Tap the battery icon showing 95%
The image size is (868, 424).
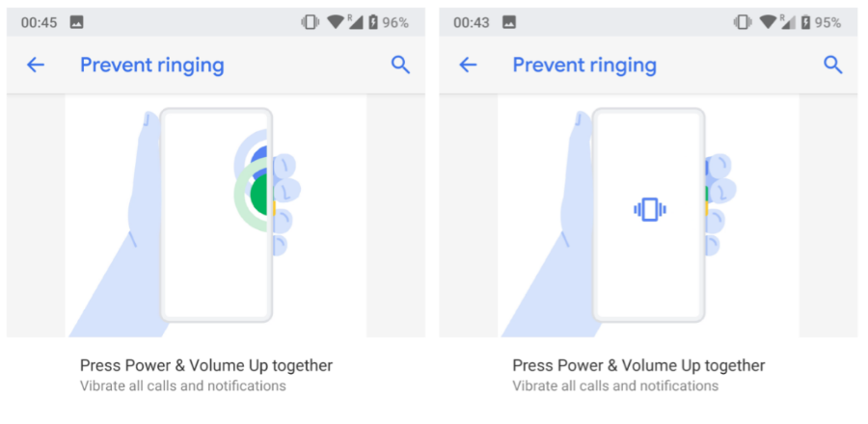pos(805,22)
